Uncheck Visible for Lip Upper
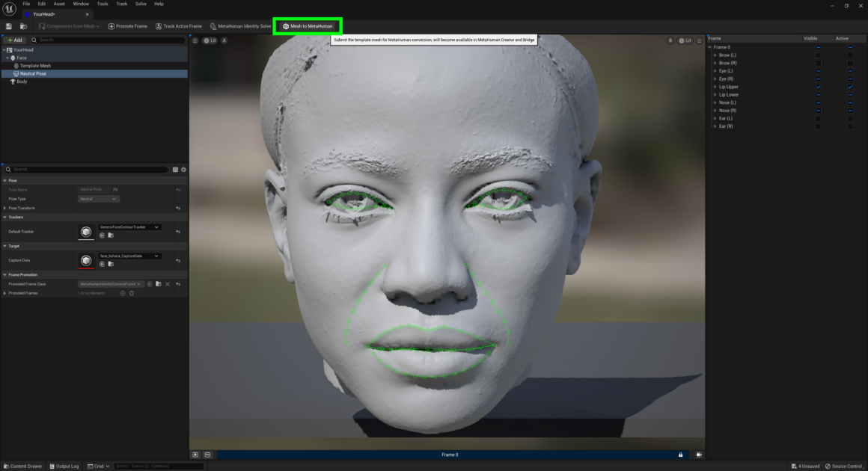The image size is (868, 471). point(818,87)
